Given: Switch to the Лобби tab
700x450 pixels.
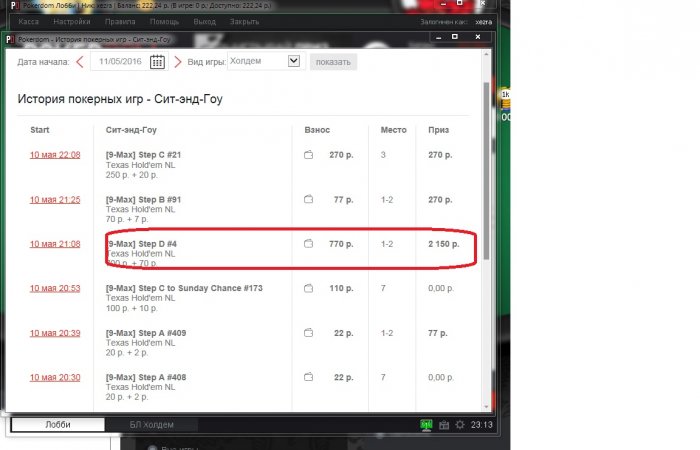Looking at the screenshot, I should [x=58, y=425].
